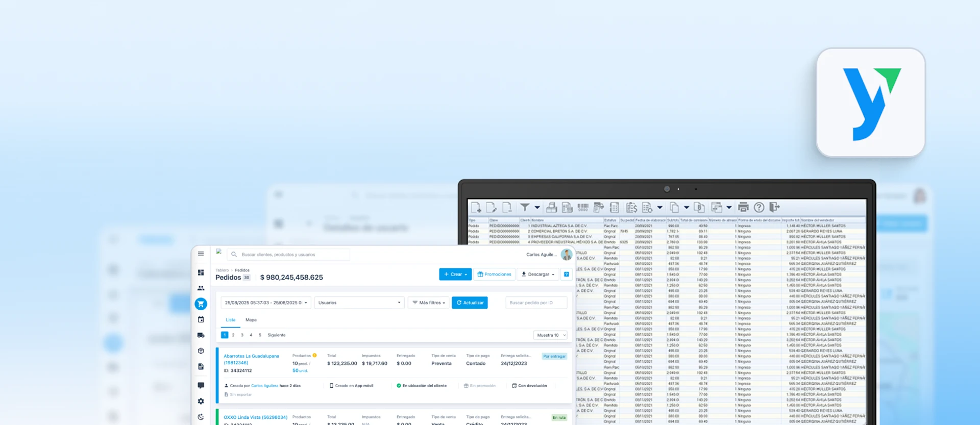Open the document reports icon in the sidebar

tap(201, 366)
